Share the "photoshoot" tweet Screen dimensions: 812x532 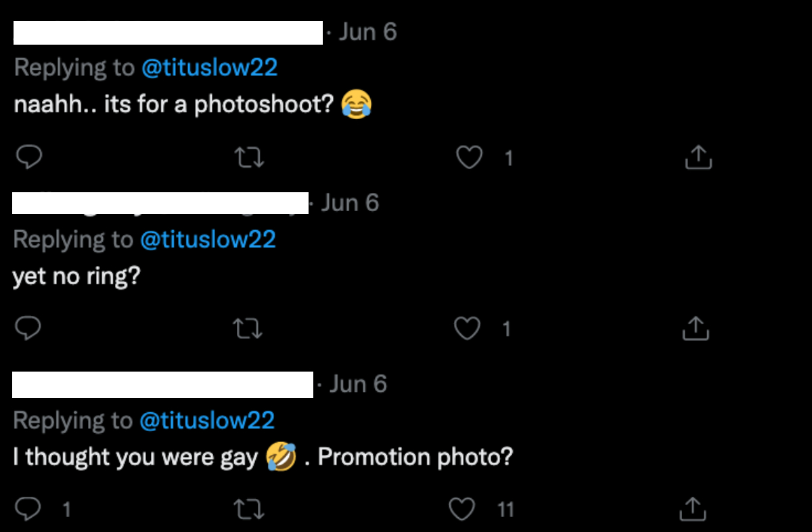click(x=698, y=158)
